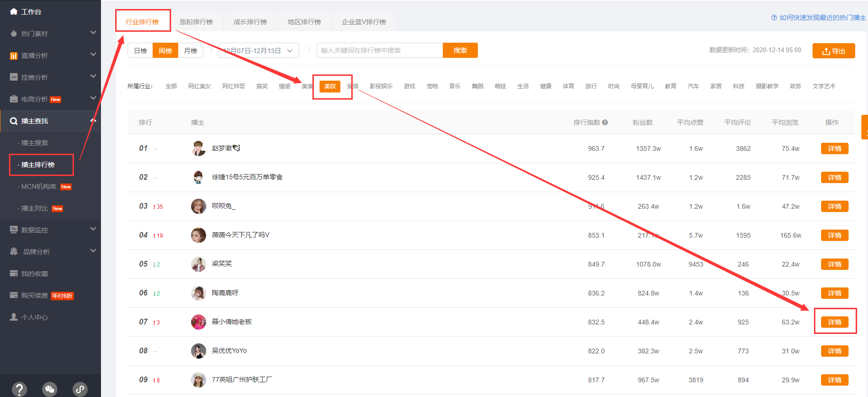Viewport: 868px width, 397px height.
Task: Click the 直播分析 chart icon
Action: 14,55
